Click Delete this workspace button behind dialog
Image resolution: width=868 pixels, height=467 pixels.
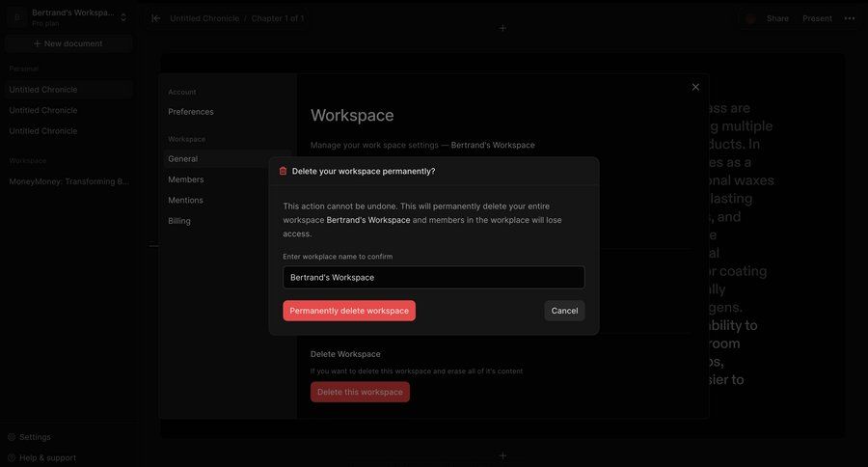coord(360,392)
